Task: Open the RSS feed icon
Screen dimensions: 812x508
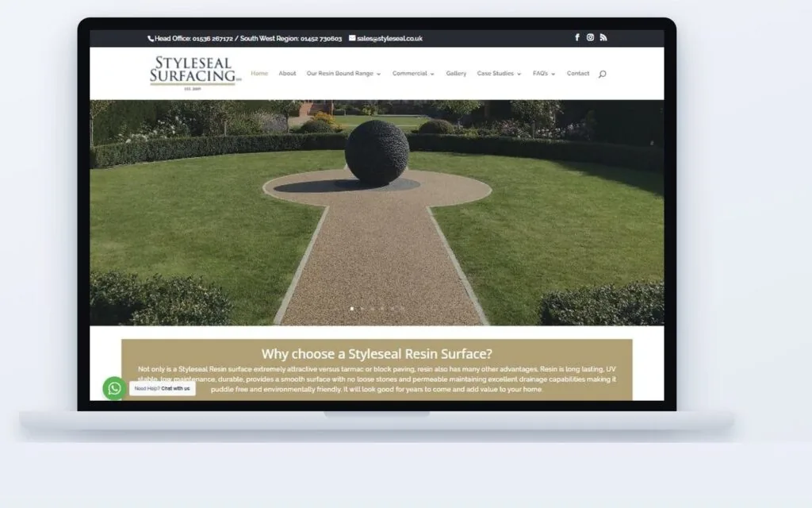Action: [x=603, y=37]
